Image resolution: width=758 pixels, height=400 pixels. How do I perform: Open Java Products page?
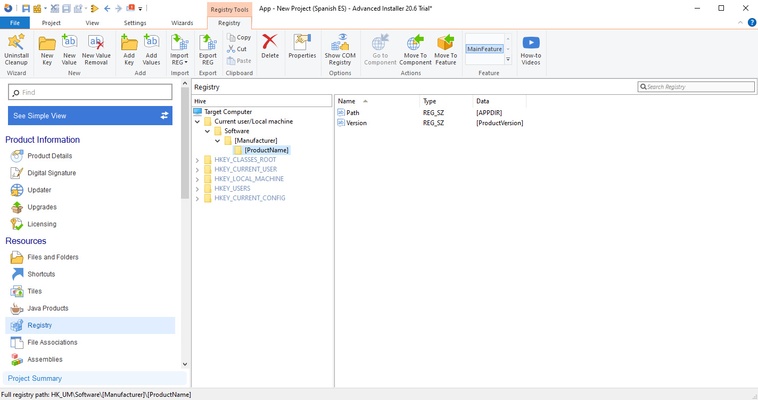(x=47, y=308)
